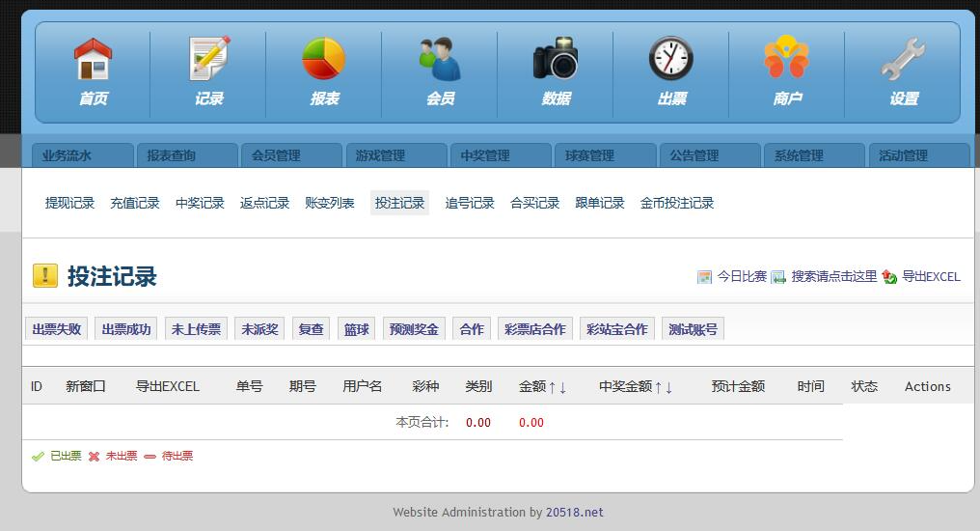This screenshot has height=531, width=980.
Task: Click the 20518.net footer link
Action: pyautogui.click(x=574, y=513)
